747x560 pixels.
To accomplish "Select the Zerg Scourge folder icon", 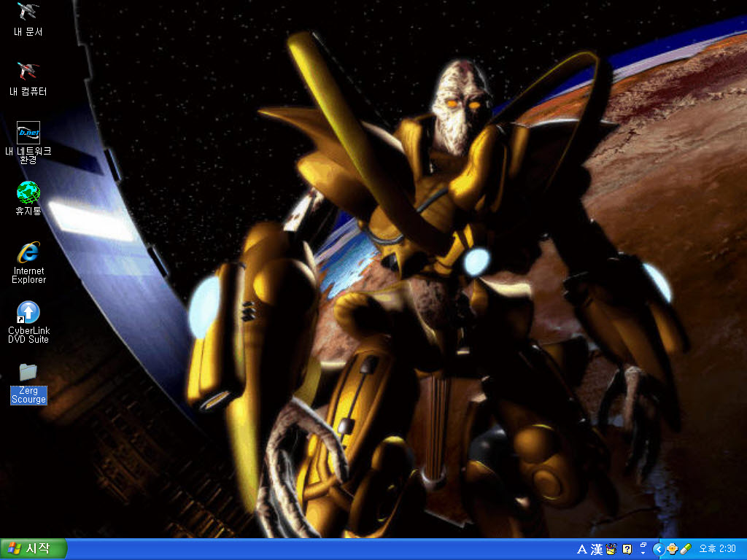I will [x=28, y=372].
